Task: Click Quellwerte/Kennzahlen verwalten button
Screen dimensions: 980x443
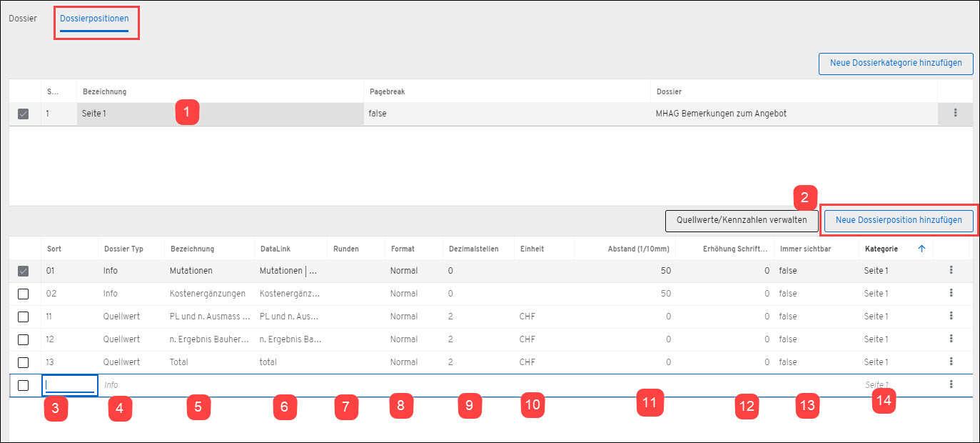Action: click(741, 221)
